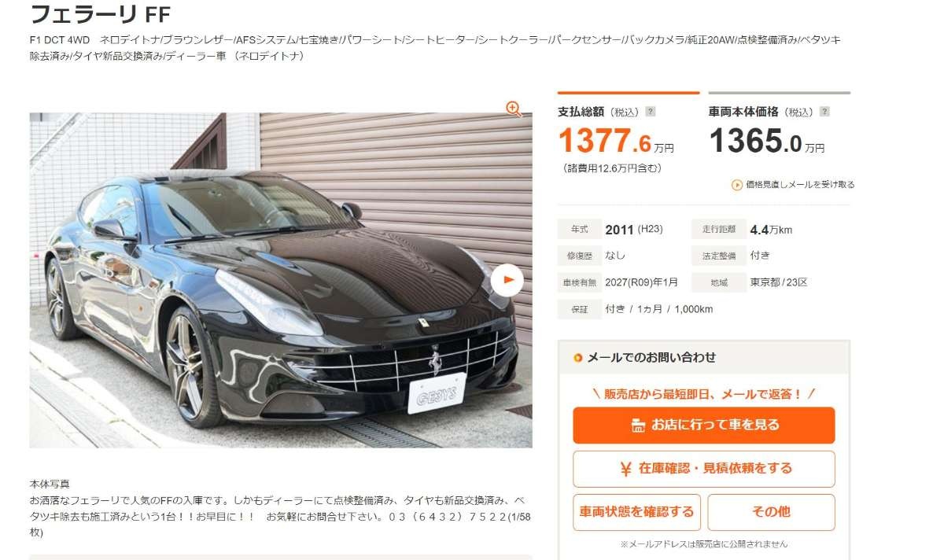The height and width of the screenshot is (560, 944).
Task: Click the calendar icon on お店に行って車を見る
Action: pyautogui.click(x=639, y=426)
